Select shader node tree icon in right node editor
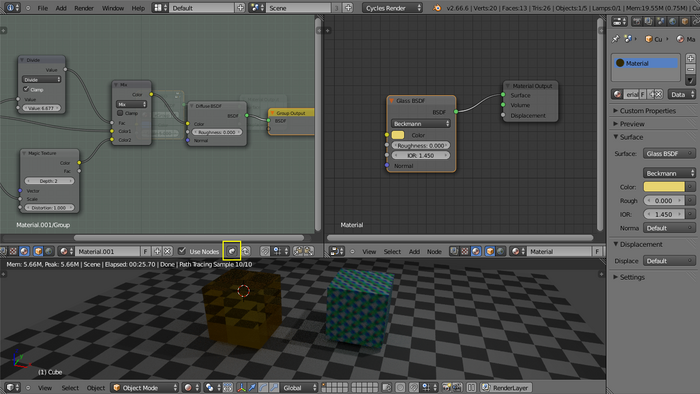 [475, 251]
